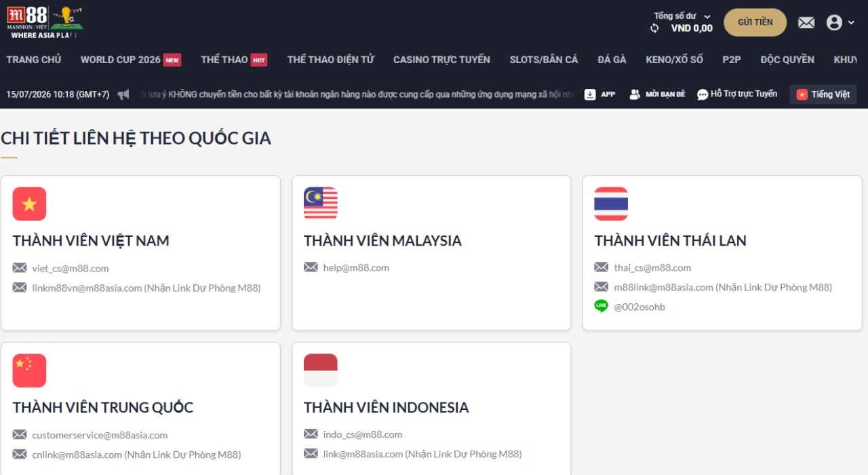Click the date and time 15/07/2026 10:18
The width and height of the screenshot is (868, 475).
coord(58,94)
